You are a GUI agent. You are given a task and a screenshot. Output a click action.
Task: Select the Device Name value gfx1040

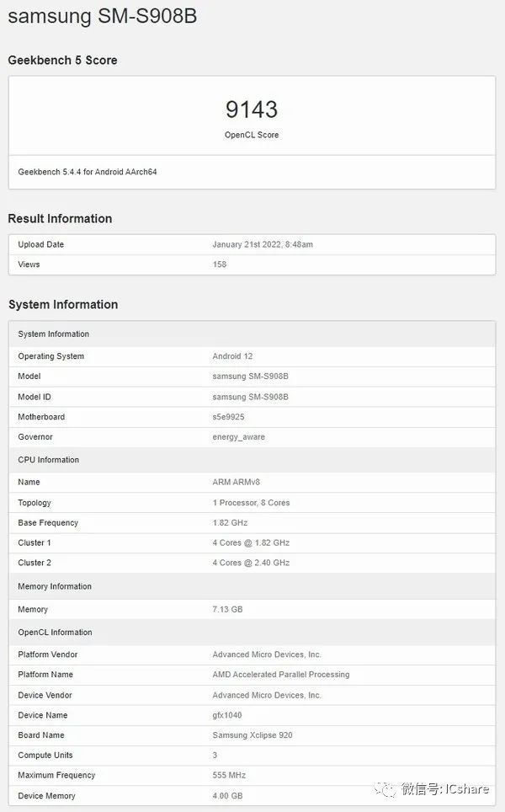(x=227, y=715)
